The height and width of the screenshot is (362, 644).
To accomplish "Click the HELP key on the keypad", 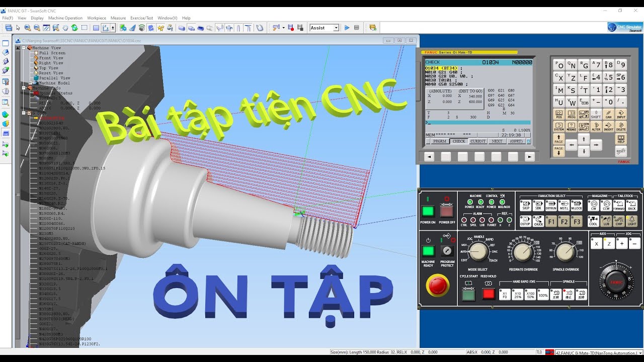I will coord(621,139).
